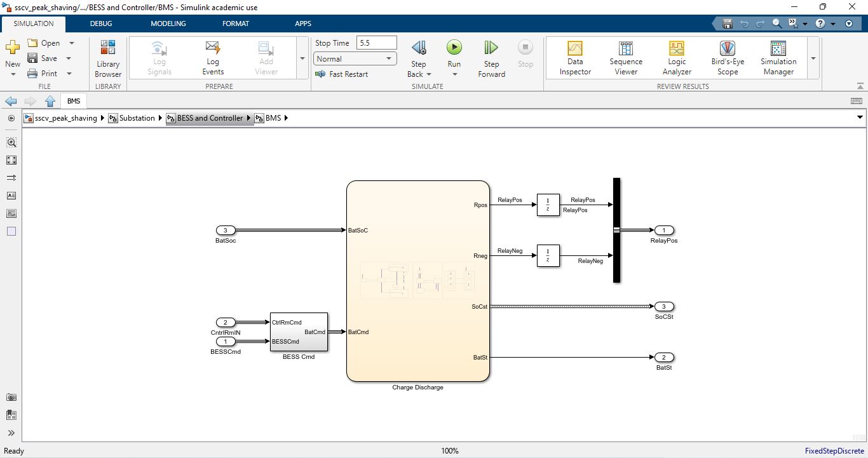Enable Fast Restart mode
This screenshot has width=868, height=458.
[342, 74]
